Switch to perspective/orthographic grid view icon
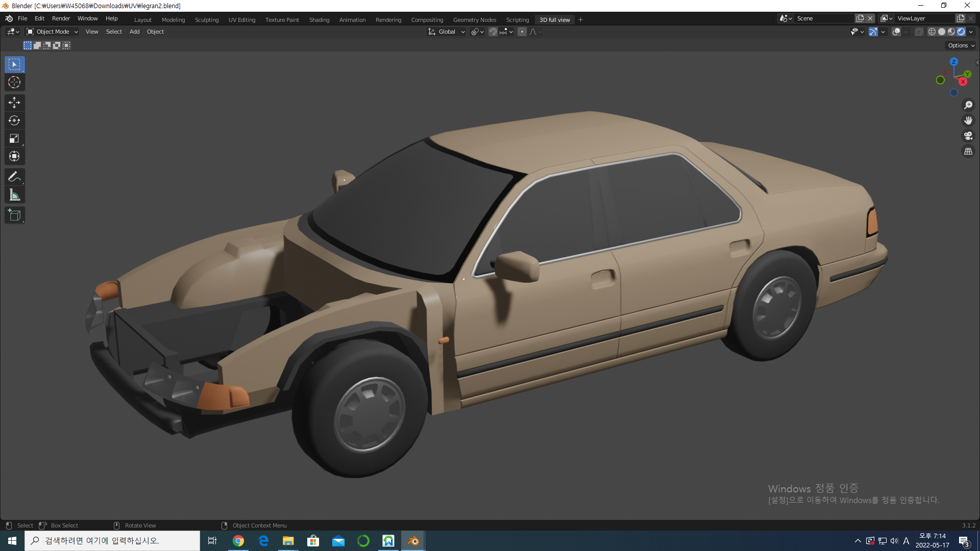 coord(968,152)
